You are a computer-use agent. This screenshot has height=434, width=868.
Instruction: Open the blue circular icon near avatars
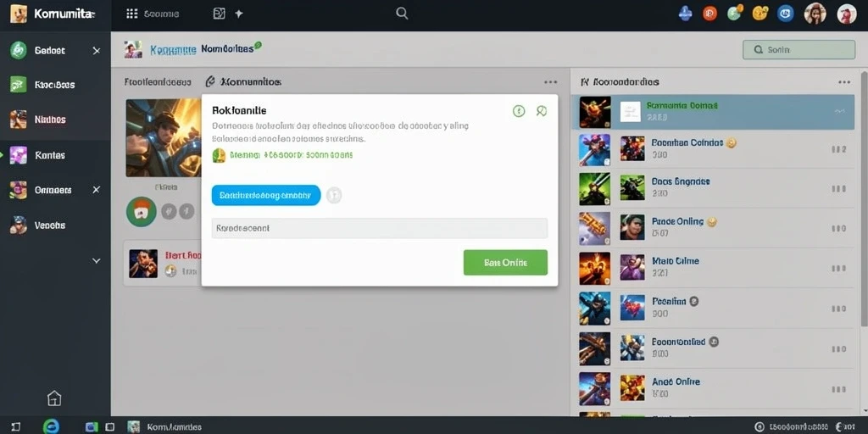[786, 14]
